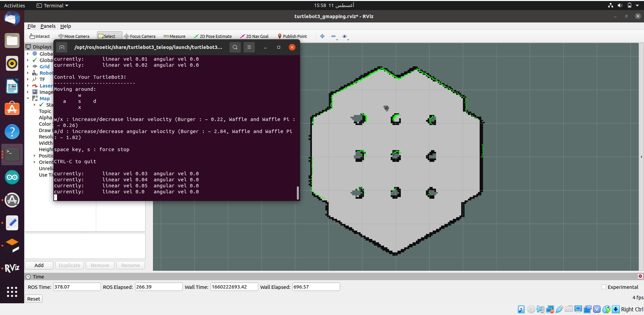Screen dimensions: 644x315
Task: Toggle the Experimental checkbox in Time panel
Action: [603, 287]
